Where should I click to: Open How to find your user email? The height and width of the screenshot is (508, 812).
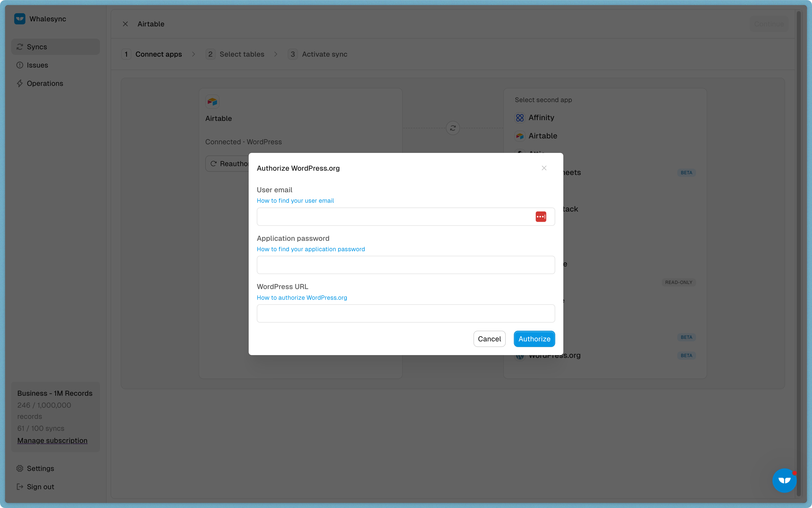pos(295,201)
